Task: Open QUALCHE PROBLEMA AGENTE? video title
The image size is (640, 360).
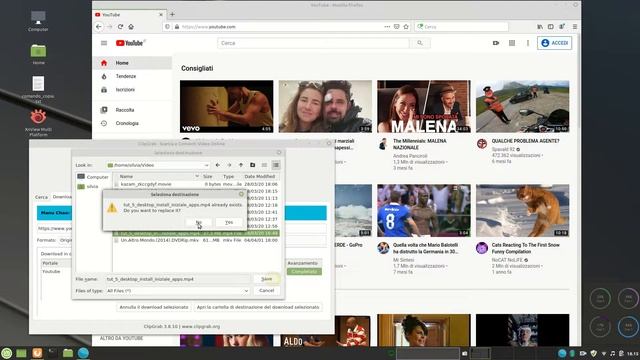Action: pos(525,141)
